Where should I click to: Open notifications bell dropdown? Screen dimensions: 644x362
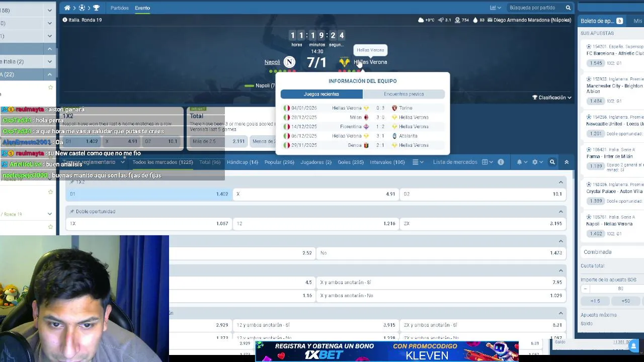click(522, 162)
